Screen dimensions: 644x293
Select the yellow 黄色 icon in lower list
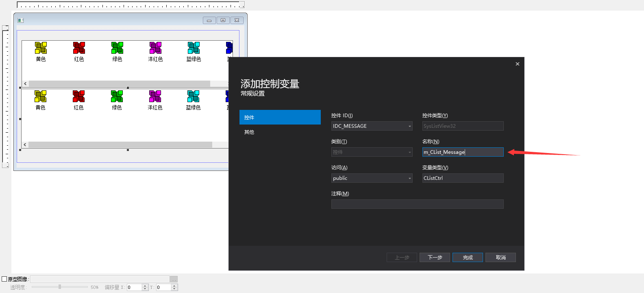pyautogui.click(x=40, y=96)
